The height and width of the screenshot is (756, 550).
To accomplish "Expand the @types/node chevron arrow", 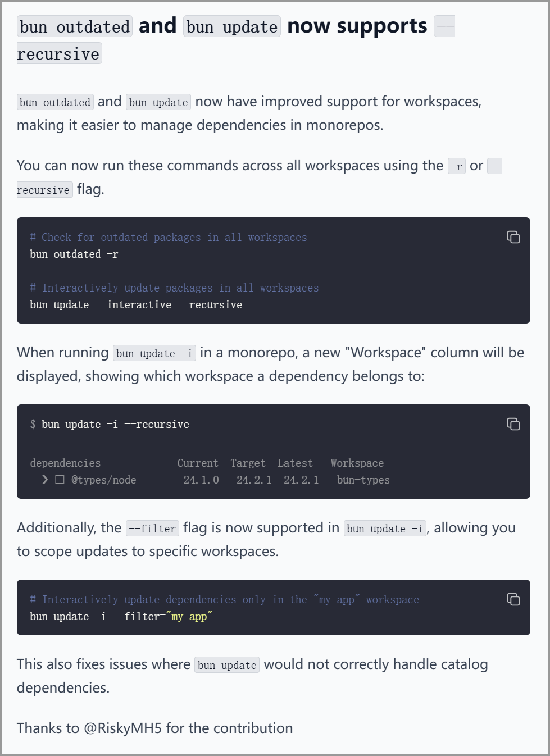I will pos(45,480).
